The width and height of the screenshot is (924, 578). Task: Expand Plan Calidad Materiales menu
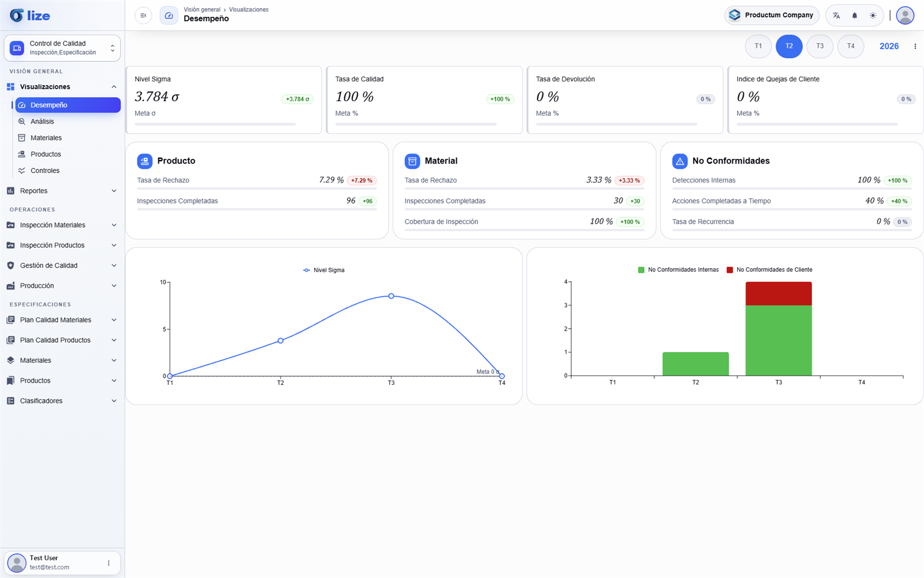click(x=62, y=320)
